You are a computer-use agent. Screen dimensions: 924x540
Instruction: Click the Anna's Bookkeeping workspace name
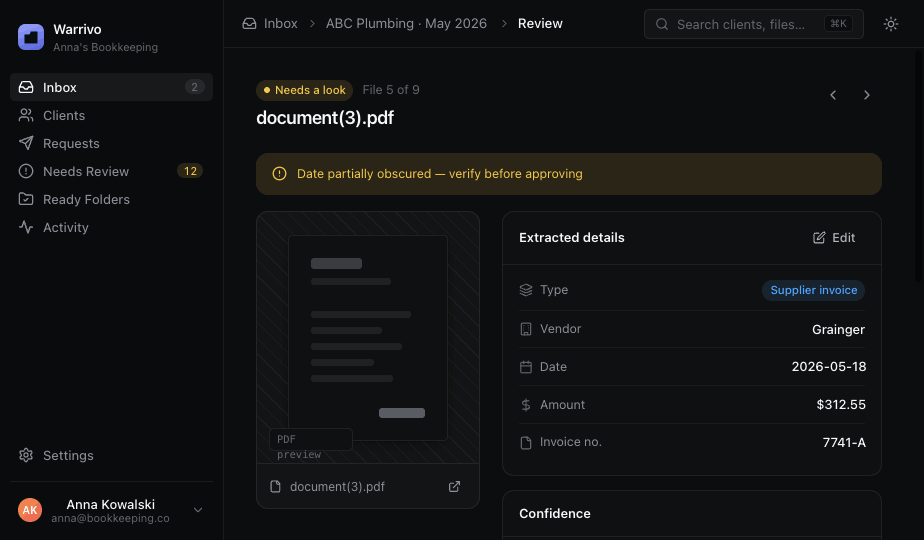click(x=105, y=47)
